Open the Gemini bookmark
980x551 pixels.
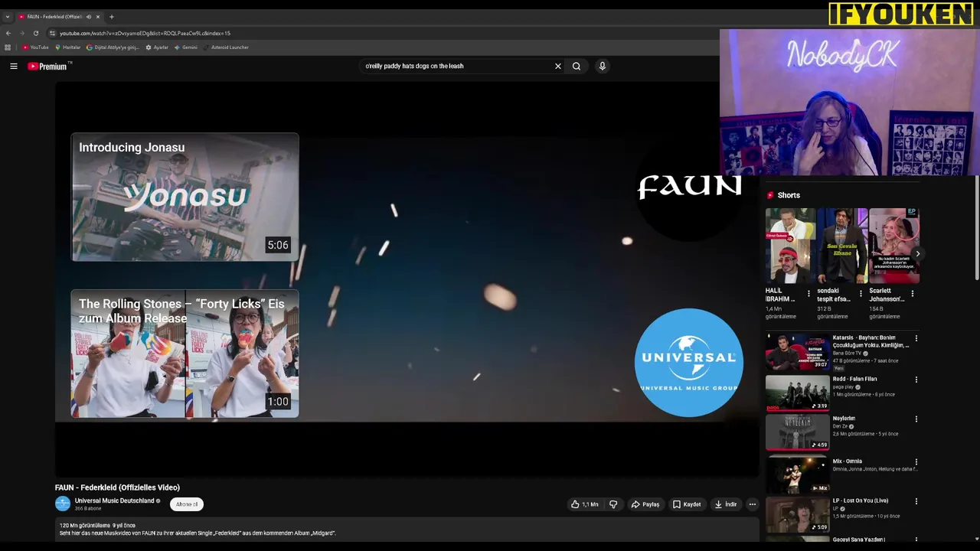[186, 47]
